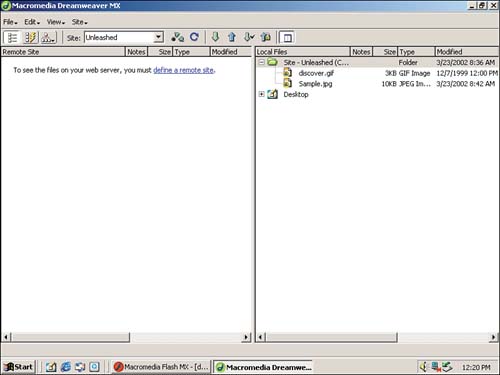Click the '10KB' size value
The height and width of the screenshot is (375, 500).
[389, 84]
